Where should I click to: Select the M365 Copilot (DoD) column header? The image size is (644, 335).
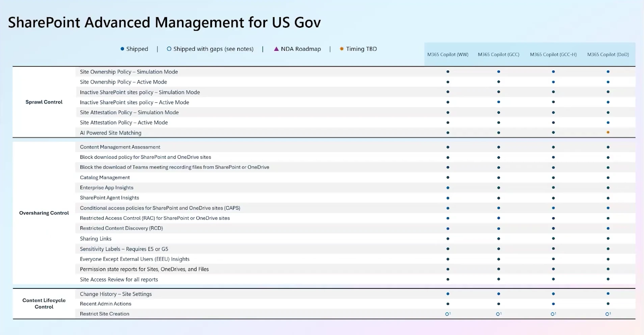coord(608,54)
